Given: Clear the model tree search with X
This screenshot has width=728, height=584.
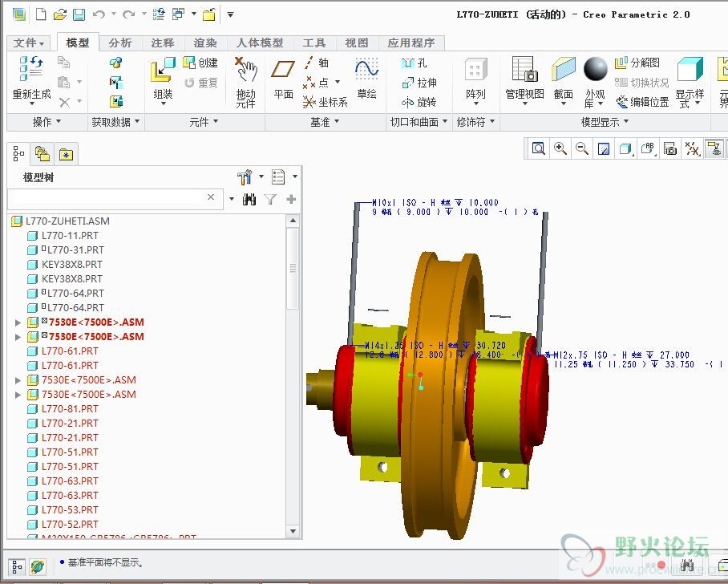Looking at the screenshot, I should (x=211, y=197).
